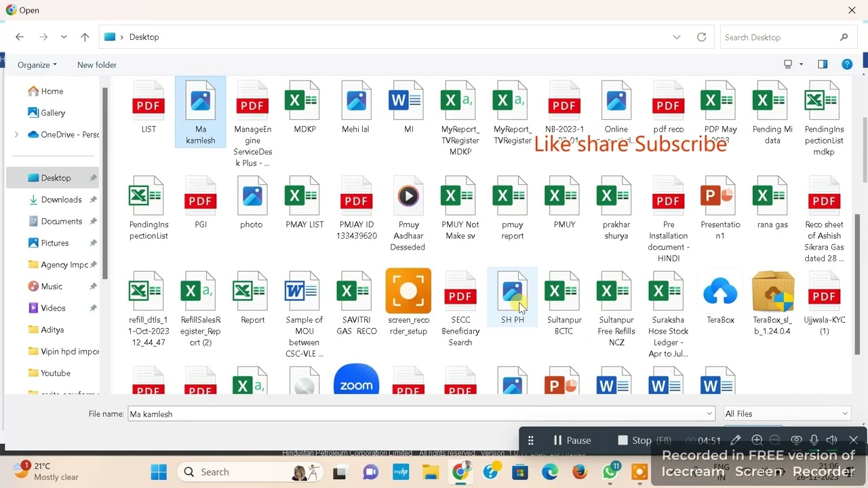868x488 pixels.
Task: Select the Reco sheet of Ashish Sikrara Gas PDF
Action: 824,219
